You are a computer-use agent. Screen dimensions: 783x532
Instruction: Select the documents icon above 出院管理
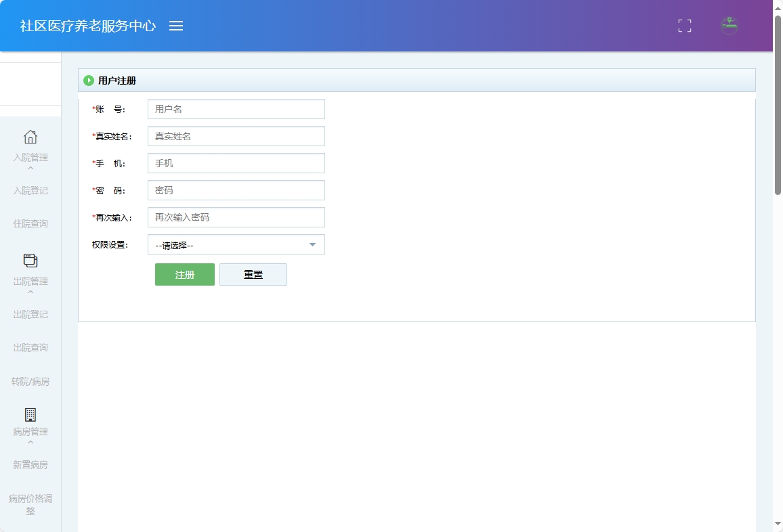pyautogui.click(x=30, y=261)
